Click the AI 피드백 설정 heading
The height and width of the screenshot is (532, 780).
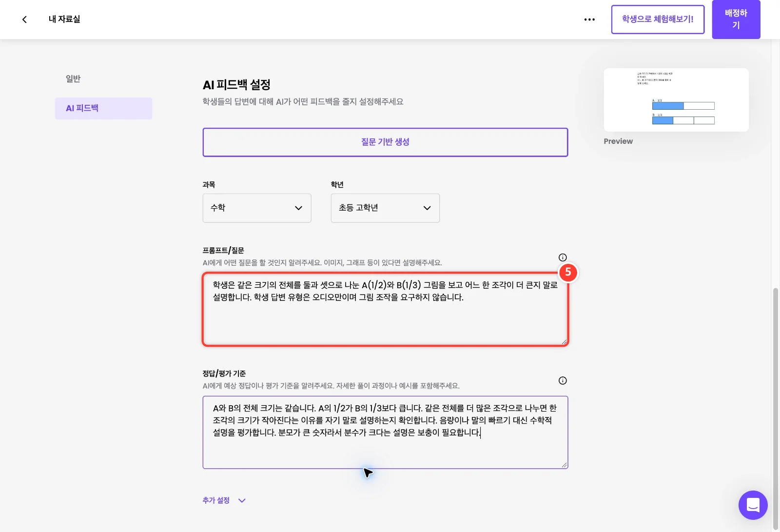(236, 85)
